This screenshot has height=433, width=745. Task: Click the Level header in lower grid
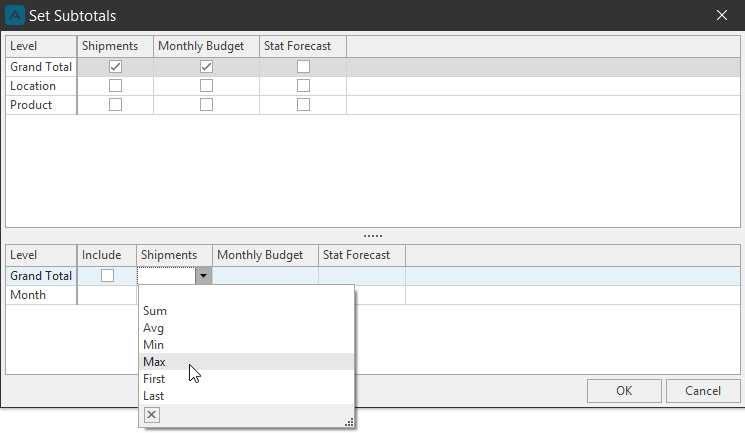(41, 255)
